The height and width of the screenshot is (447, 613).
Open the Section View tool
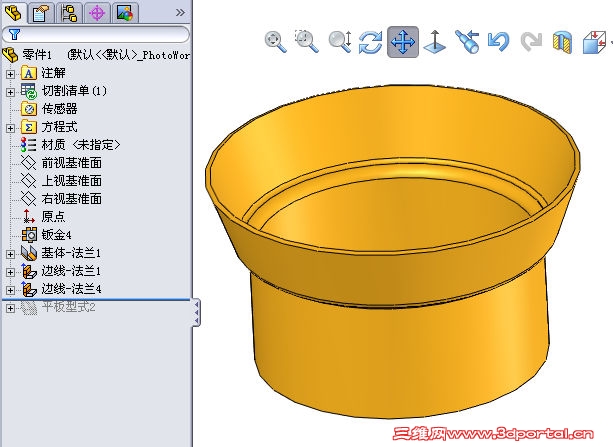(x=562, y=42)
